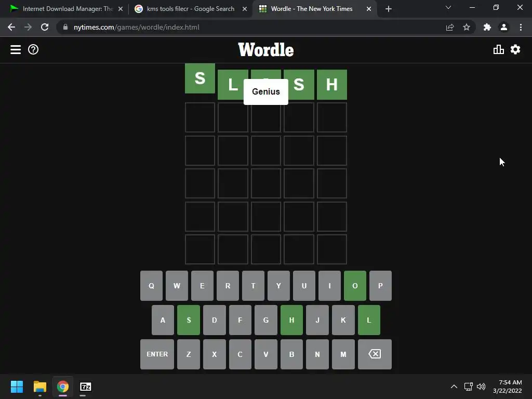Open Windows Start menu
The width and height of the screenshot is (532, 399).
17,387
